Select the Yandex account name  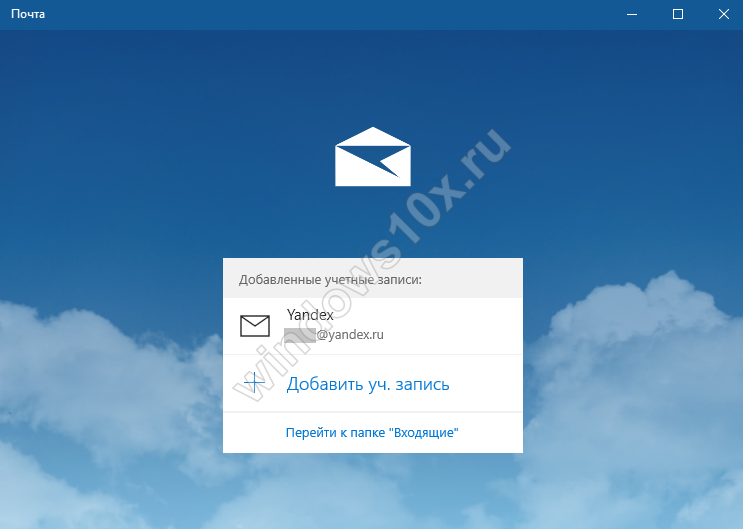(x=310, y=315)
